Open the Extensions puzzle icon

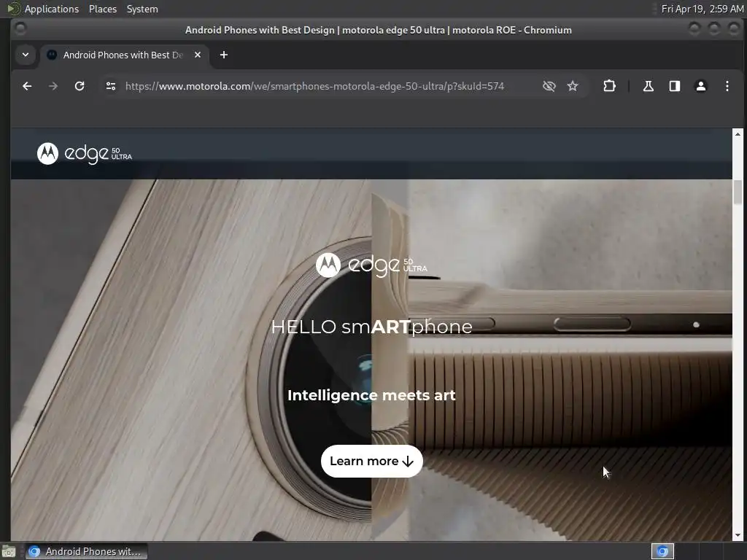click(x=609, y=86)
